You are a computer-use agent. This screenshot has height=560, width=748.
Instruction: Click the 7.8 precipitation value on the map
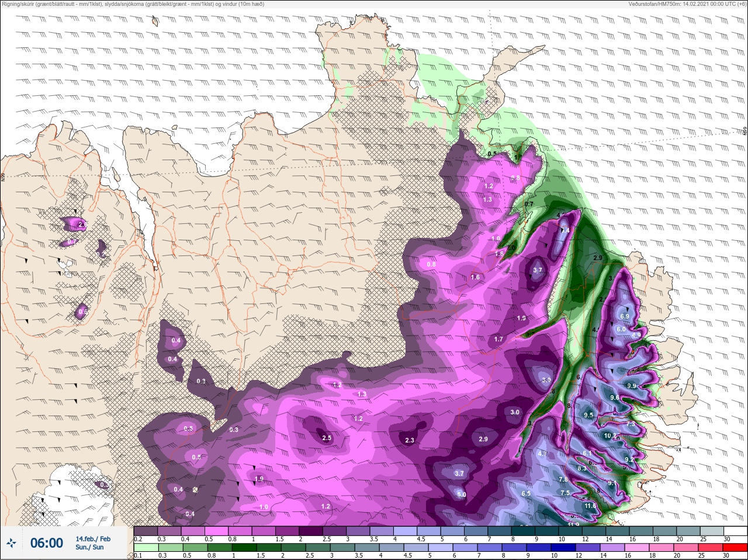563,479
